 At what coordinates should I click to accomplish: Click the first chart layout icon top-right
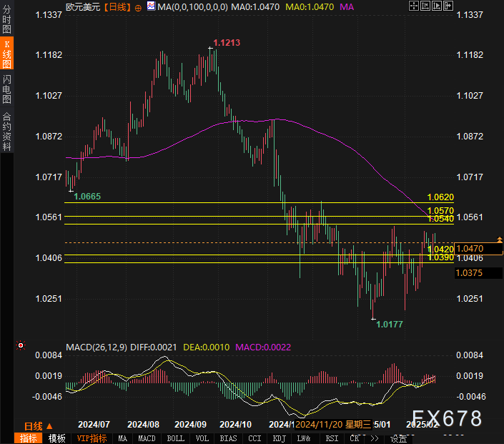pos(413,6)
